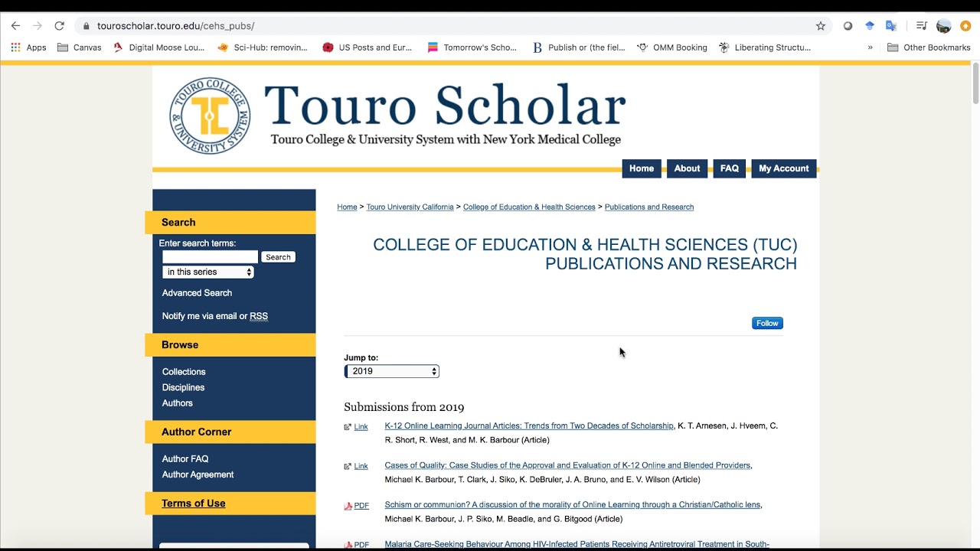The height and width of the screenshot is (551, 980).
Task: Open the My Account tab
Action: [784, 168]
